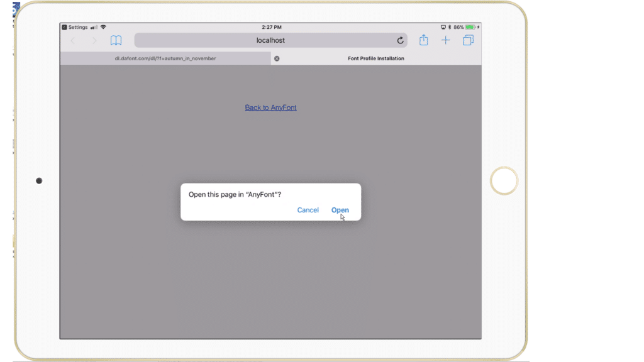
Task: Switch to the dl.dafont.com tab
Action: point(165,58)
